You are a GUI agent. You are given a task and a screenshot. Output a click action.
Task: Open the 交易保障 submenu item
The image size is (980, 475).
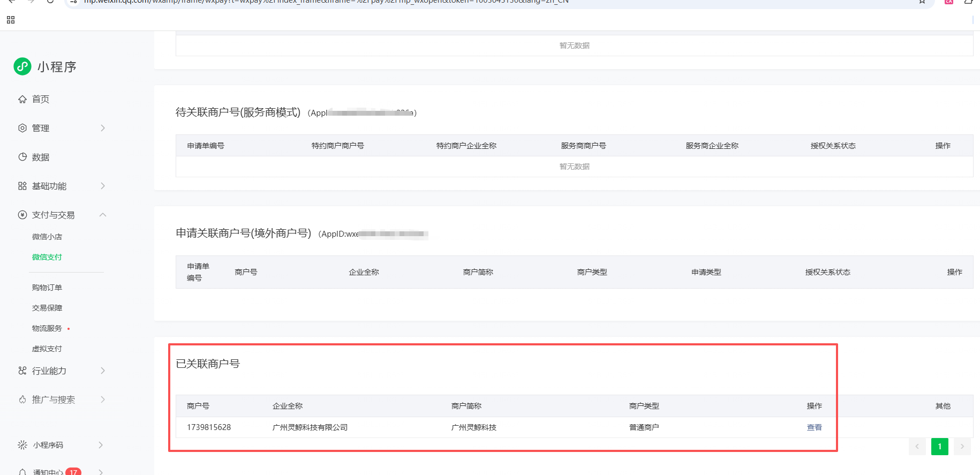[47, 308]
